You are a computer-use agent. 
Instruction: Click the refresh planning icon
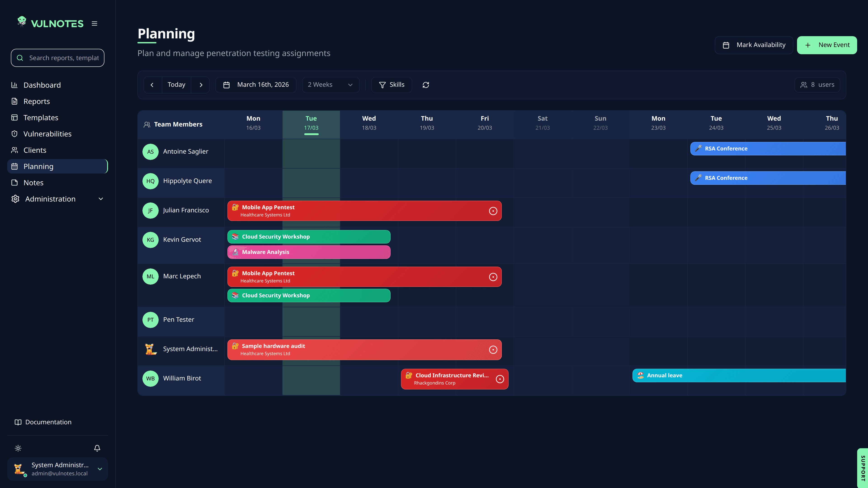426,85
